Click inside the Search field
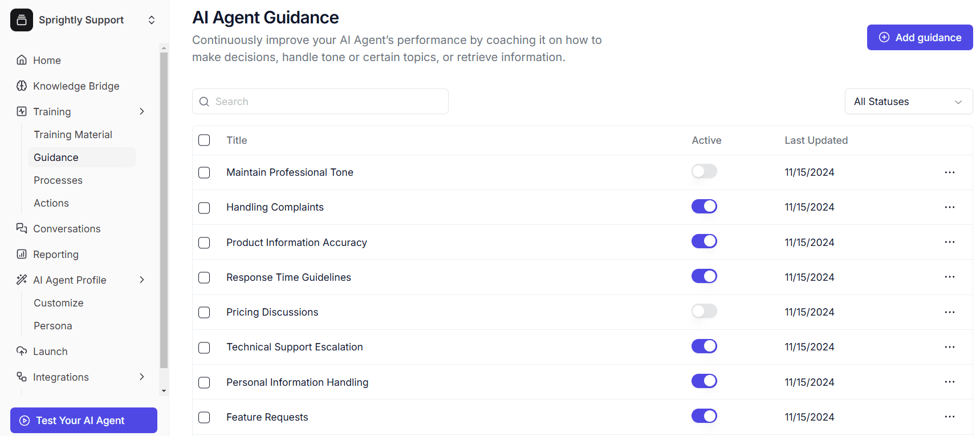 pyautogui.click(x=320, y=101)
